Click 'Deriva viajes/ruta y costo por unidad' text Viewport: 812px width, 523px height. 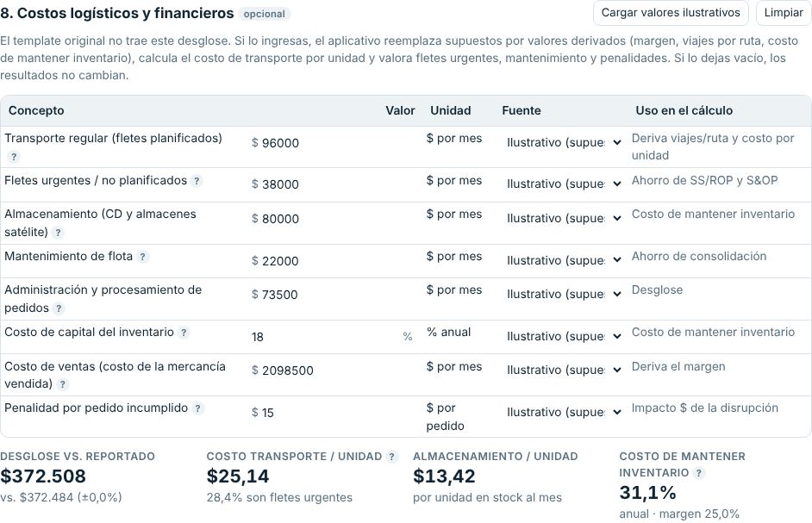[x=713, y=147]
